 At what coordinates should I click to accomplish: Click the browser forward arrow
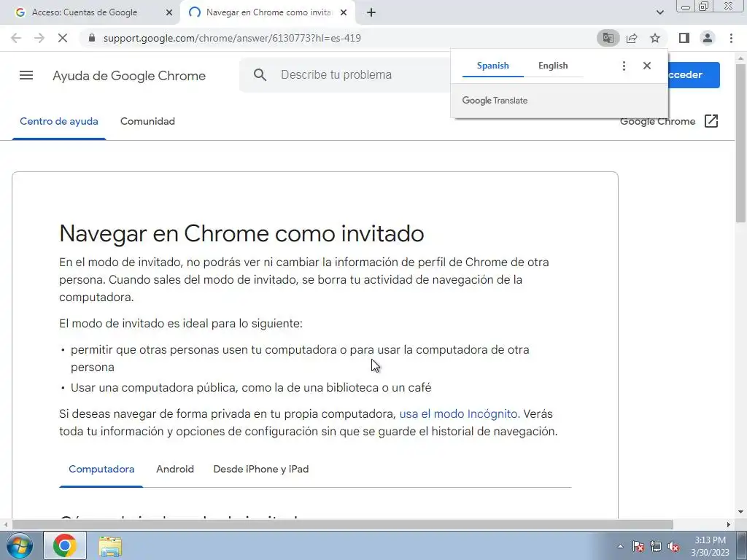pos(39,38)
